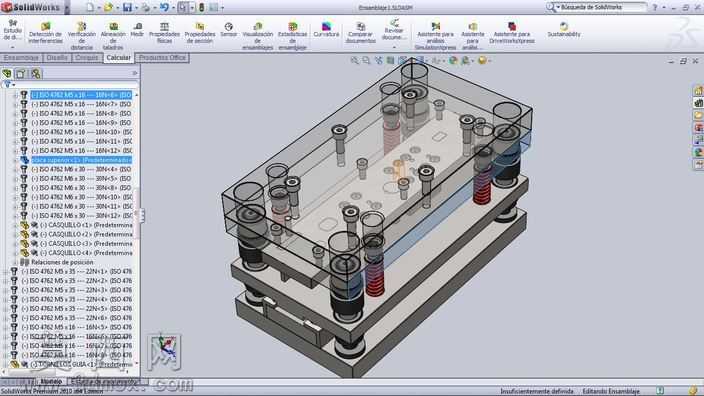Select ISO 4762 M5 x 35 22N<1> tree item

click(x=76, y=272)
